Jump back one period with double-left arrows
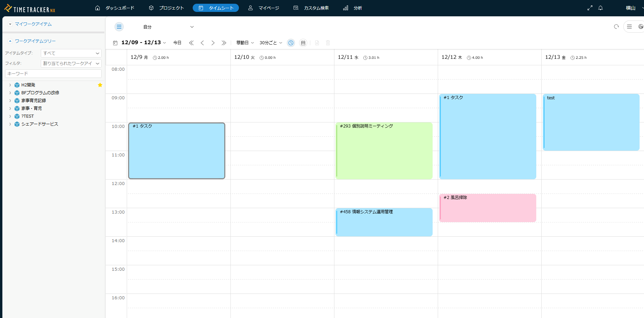Image resolution: width=644 pixels, height=318 pixels. pyautogui.click(x=191, y=43)
